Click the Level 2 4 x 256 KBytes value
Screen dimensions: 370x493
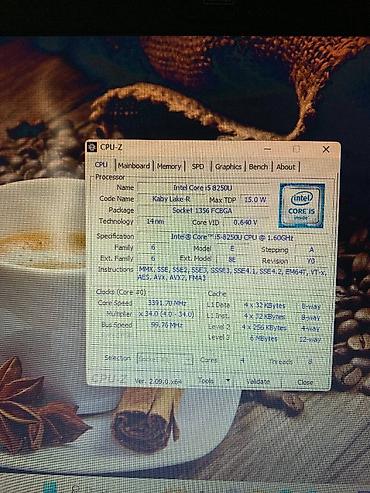pos(265,327)
